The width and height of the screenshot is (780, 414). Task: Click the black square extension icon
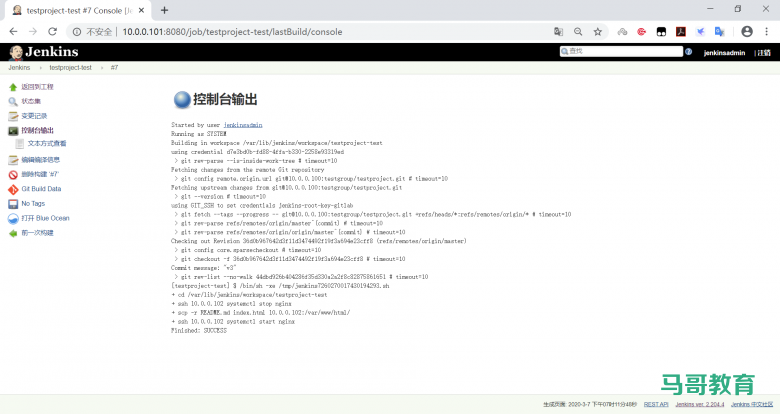point(661,31)
